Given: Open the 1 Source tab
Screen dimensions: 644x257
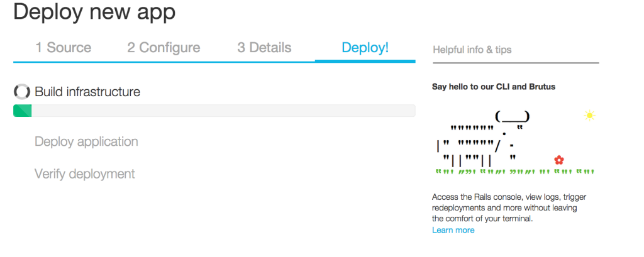Looking at the screenshot, I should (x=63, y=48).
